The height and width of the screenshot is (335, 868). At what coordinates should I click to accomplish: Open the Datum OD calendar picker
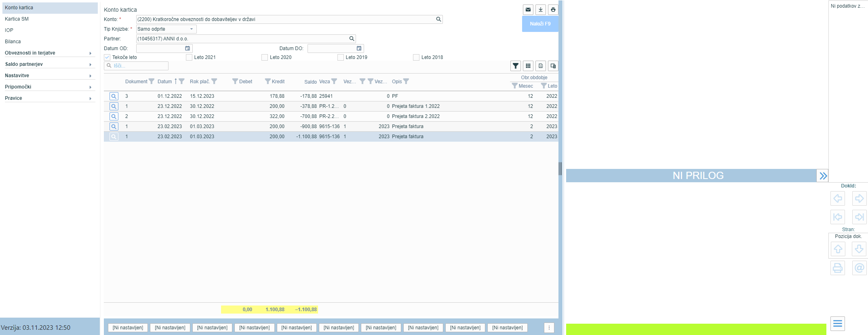pyautogui.click(x=188, y=48)
